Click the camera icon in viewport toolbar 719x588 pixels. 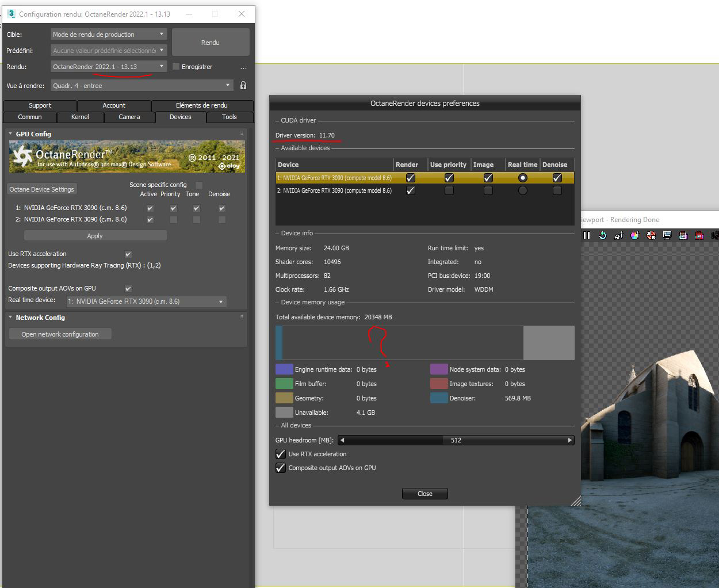(714, 235)
